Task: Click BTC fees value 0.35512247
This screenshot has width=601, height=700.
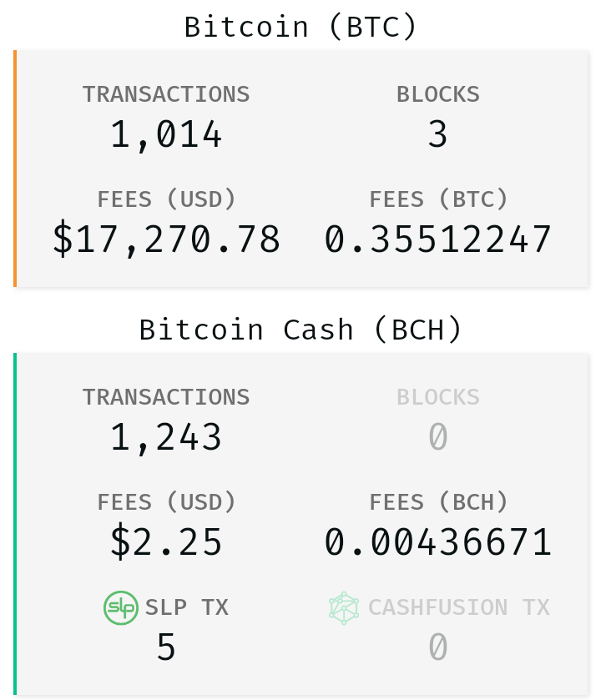Action: coord(437,239)
